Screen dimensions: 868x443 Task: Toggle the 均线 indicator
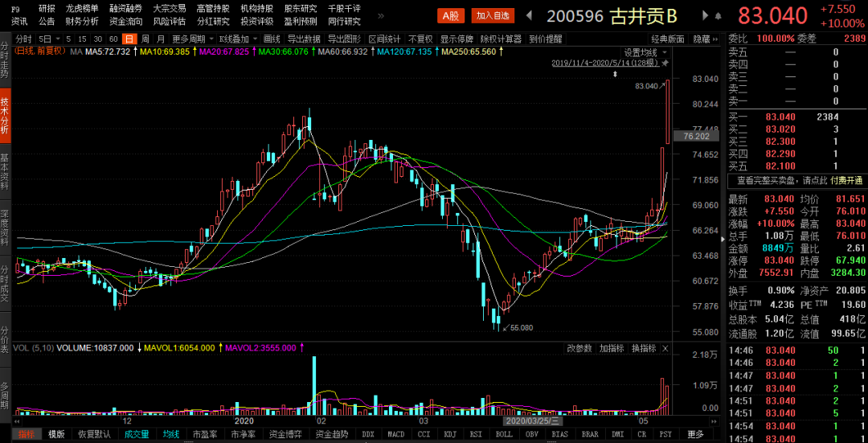171,434
